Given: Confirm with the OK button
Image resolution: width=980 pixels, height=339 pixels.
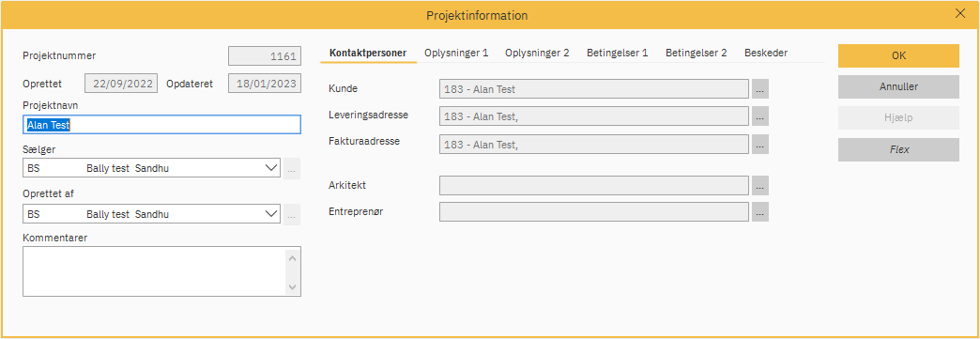Looking at the screenshot, I should coord(898,55).
